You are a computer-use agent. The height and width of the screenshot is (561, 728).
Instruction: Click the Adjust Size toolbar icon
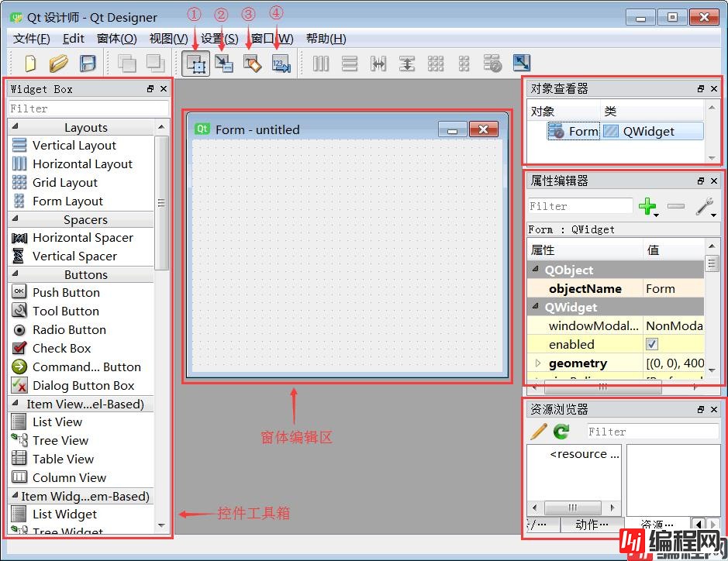522,64
